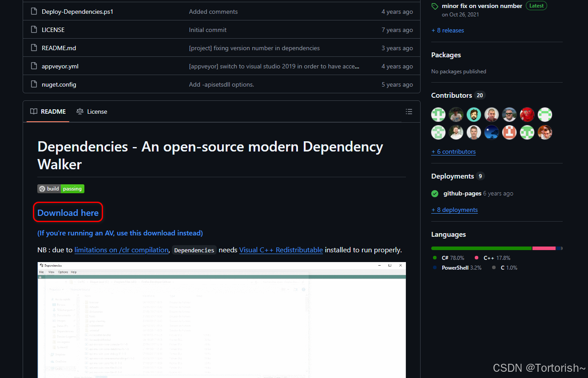This screenshot has width=588, height=378.
Task: Click the GitHub octocat on the build badge
Action: (x=42, y=188)
